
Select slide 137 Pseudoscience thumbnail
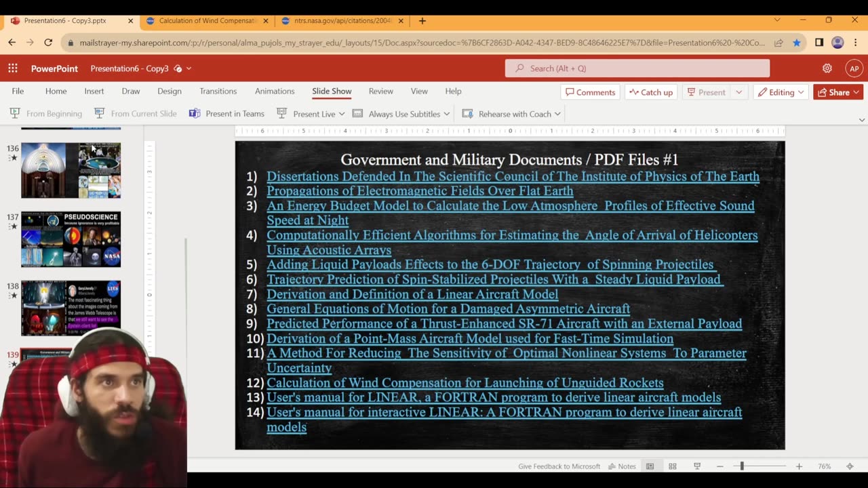point(71,239)
